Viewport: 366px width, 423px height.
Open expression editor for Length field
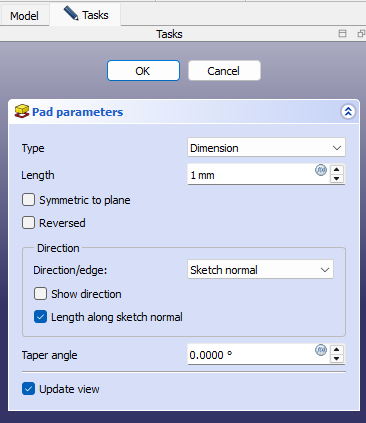(321, 170)
